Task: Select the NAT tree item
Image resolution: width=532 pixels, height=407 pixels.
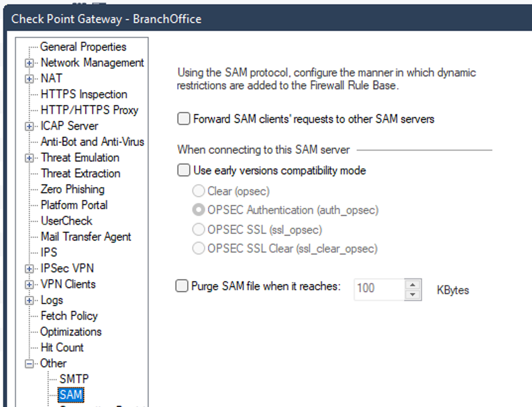Action: pyautogui.click(x=51, y=78)
